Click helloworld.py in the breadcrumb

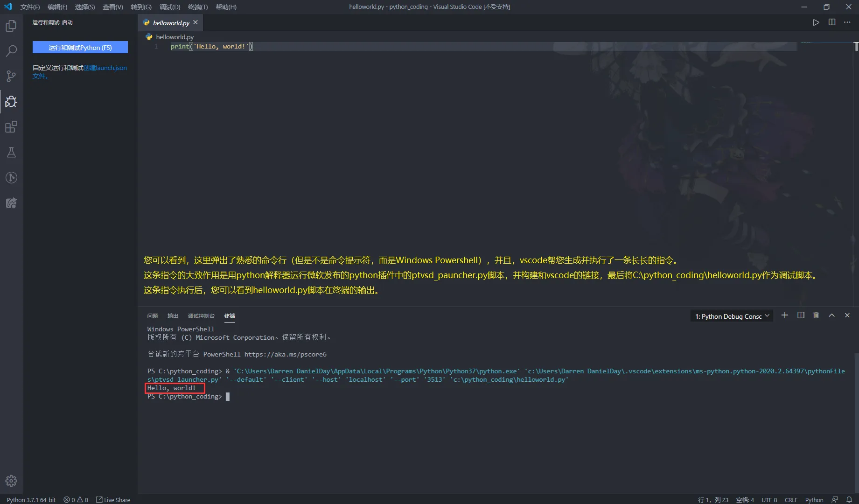pos(175,37)
